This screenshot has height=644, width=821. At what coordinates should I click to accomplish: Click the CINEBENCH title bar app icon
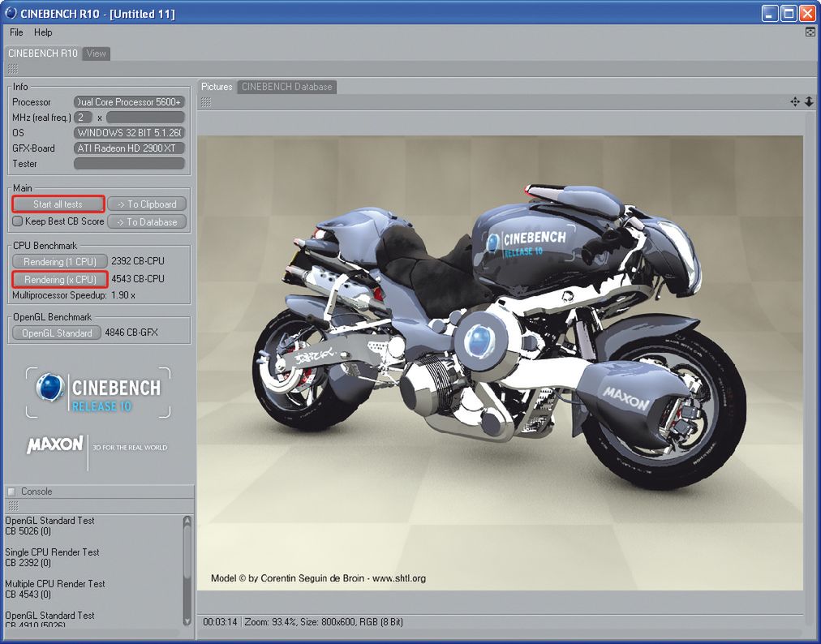click(11, 13)
